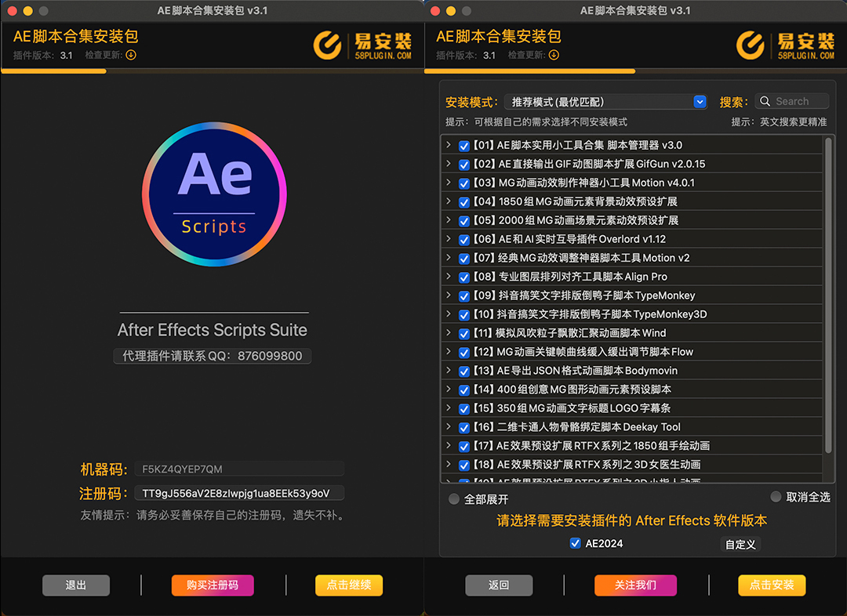
Task: Click the circular Ae Scripts logo
Action: [214, 194]
